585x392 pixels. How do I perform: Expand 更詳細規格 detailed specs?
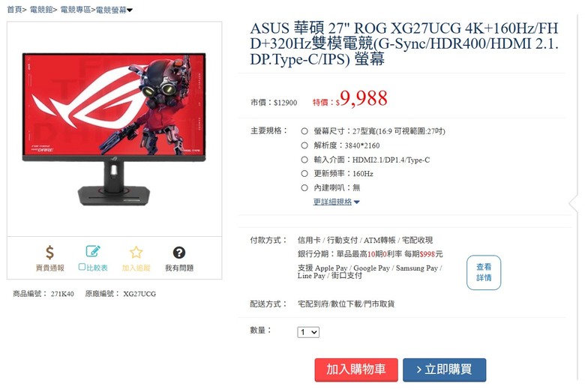click(336, 202)
